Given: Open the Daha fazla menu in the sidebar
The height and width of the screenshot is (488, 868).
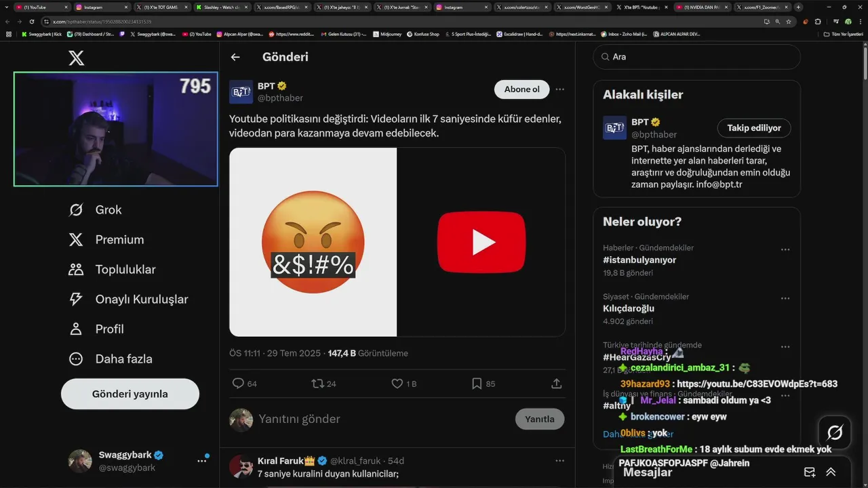Looking at the screenshot, I should click(x=111, y=359).
